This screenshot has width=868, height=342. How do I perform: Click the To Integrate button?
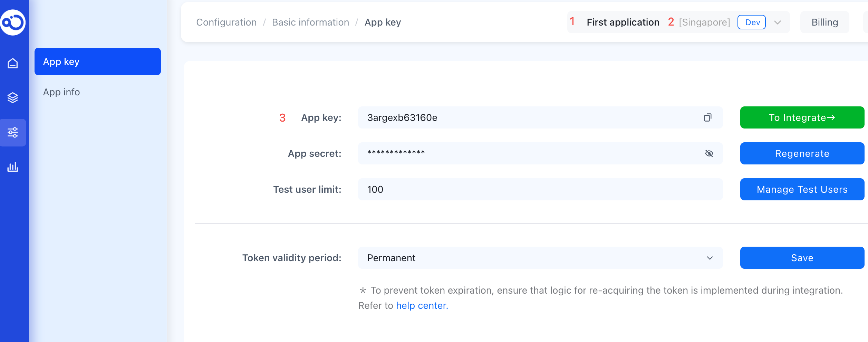[802, 117]
